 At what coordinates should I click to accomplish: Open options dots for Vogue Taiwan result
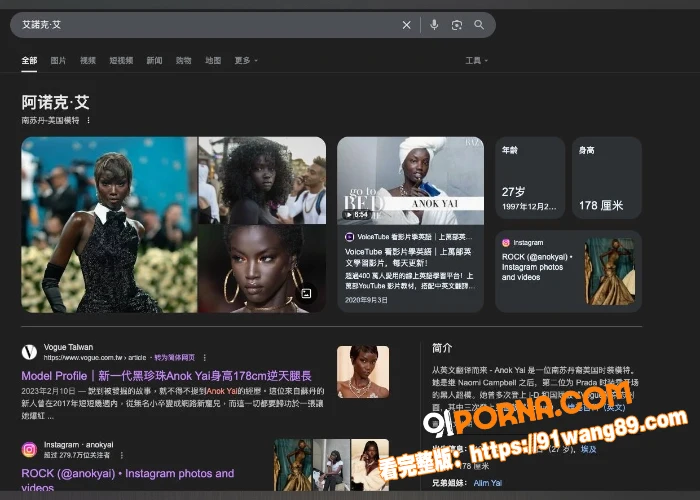[204, 358]
